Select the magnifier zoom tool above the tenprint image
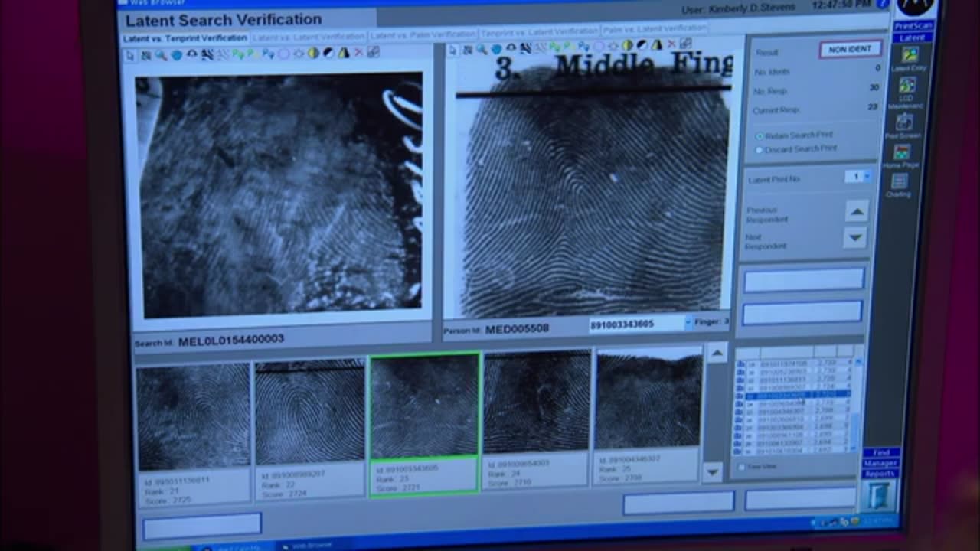The height and width of the screenshot is (551, 980). (x=482, y=49)
